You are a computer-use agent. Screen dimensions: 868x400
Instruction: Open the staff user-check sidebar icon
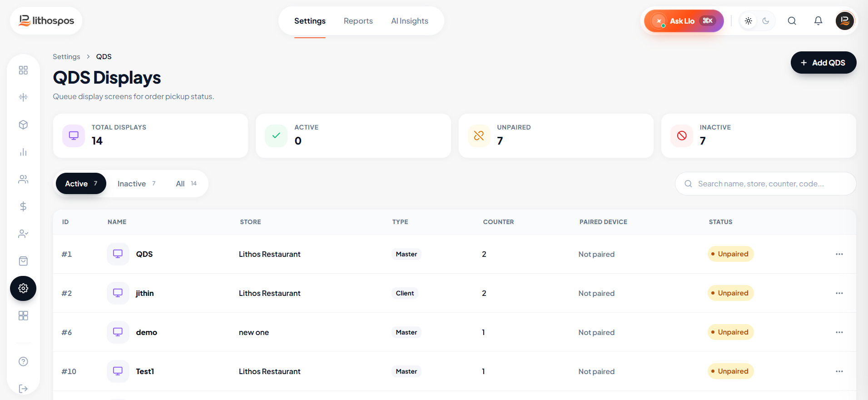(x=23, y=234)
